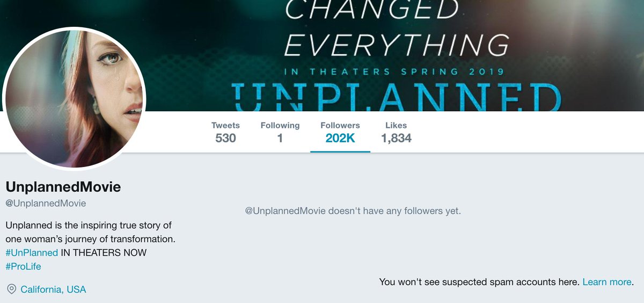This screenshot has width=644, height=303.
Task: Click the no followers yet message
Action: pos(353,211)
